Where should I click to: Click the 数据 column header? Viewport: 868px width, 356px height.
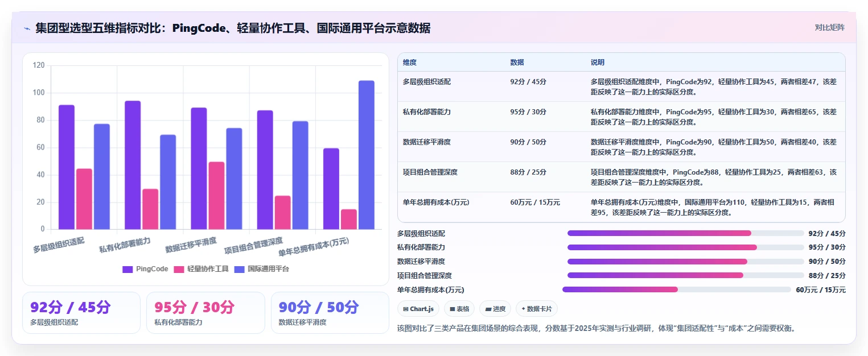tap(517, 62)
